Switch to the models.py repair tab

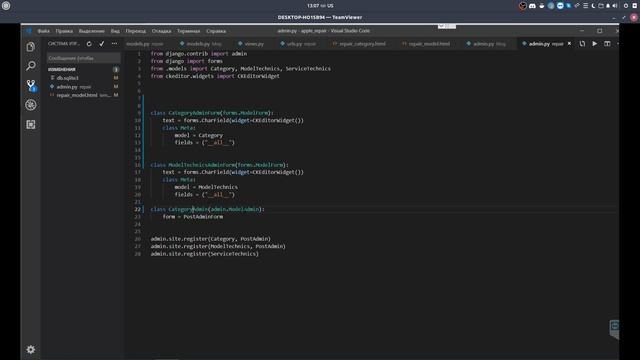(145, 44)
